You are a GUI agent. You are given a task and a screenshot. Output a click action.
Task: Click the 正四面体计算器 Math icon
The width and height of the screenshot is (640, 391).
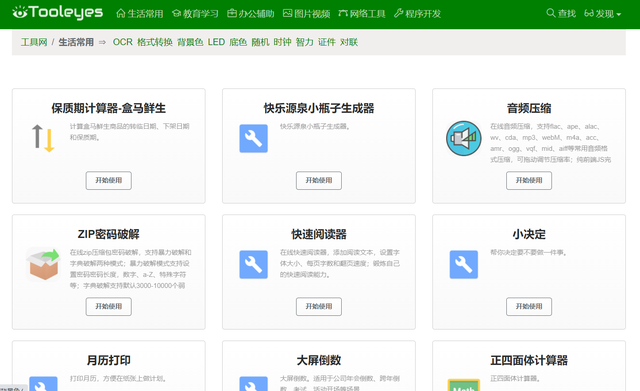(464, 385)
